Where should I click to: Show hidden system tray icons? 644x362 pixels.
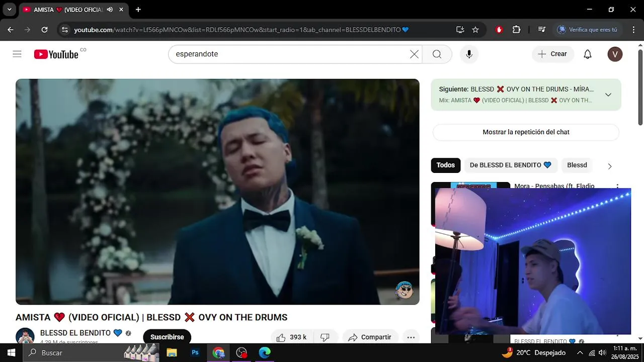pyautogui.click(x=580, y=352)
